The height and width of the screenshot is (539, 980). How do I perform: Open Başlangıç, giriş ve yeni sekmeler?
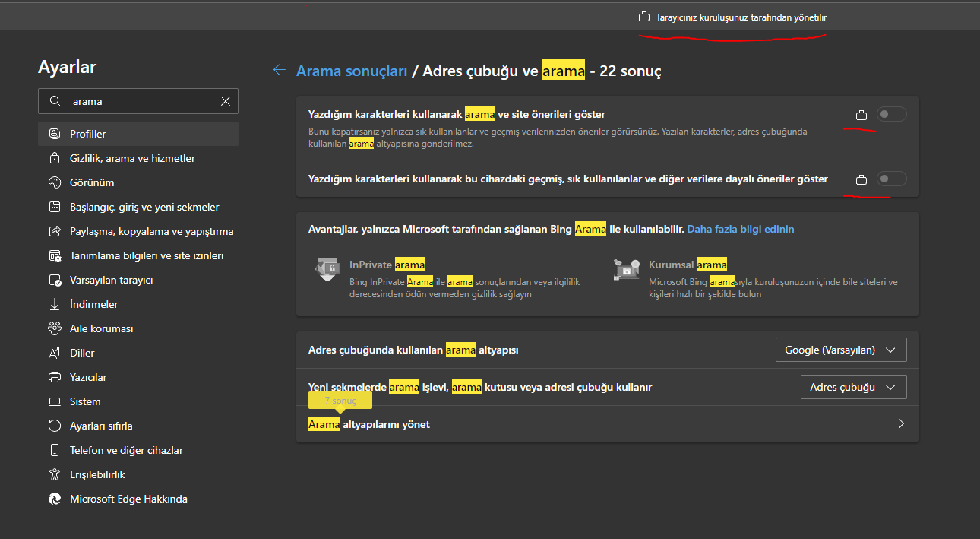tap(144, 207)
